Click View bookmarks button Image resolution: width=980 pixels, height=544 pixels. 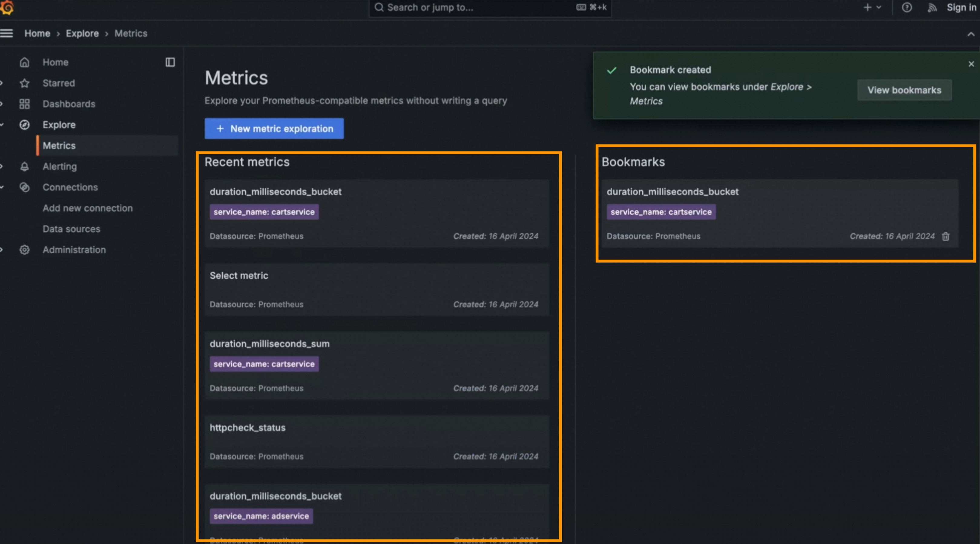904,90
